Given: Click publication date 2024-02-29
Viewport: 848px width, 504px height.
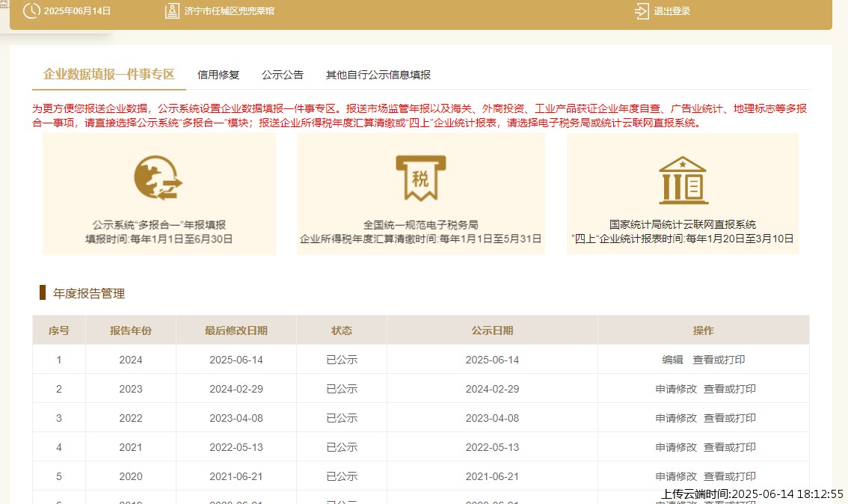Looking at the screenshot, I should (492, 389).
